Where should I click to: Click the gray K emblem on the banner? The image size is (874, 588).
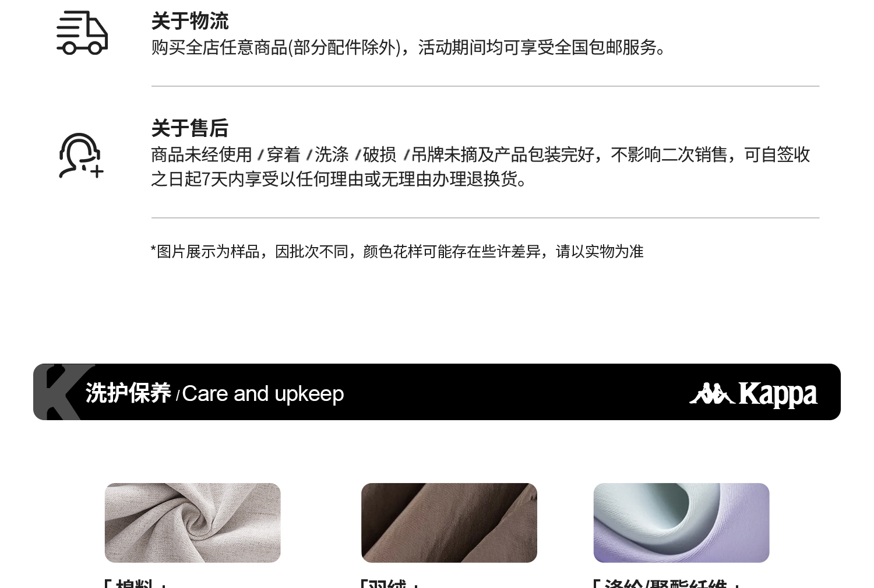(64, 392)
